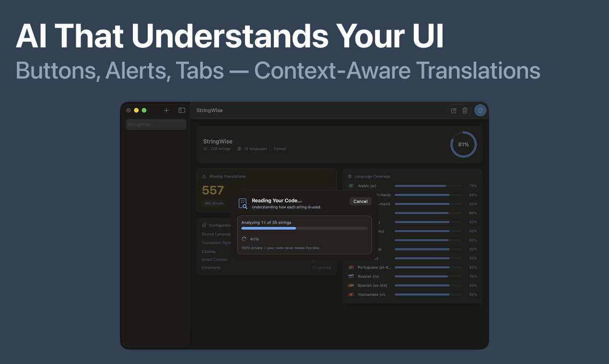Click the Casual style text
This screenshot has height=364, width=609.
[280, 149]
